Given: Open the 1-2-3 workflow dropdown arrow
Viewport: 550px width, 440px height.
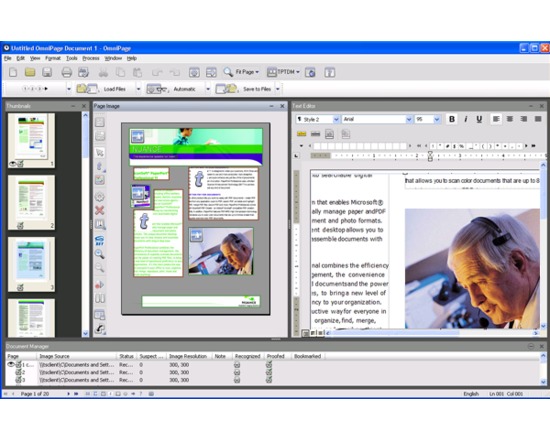Looking at the screenshot, I should (x=69, y=89).
